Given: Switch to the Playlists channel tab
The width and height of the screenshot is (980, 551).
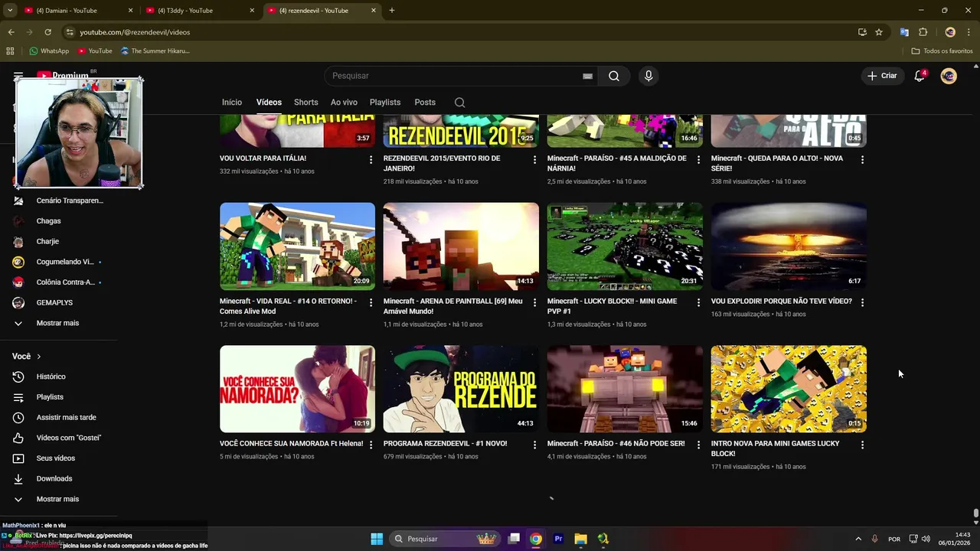Looking at the screenshot, I should click(385, 103).
